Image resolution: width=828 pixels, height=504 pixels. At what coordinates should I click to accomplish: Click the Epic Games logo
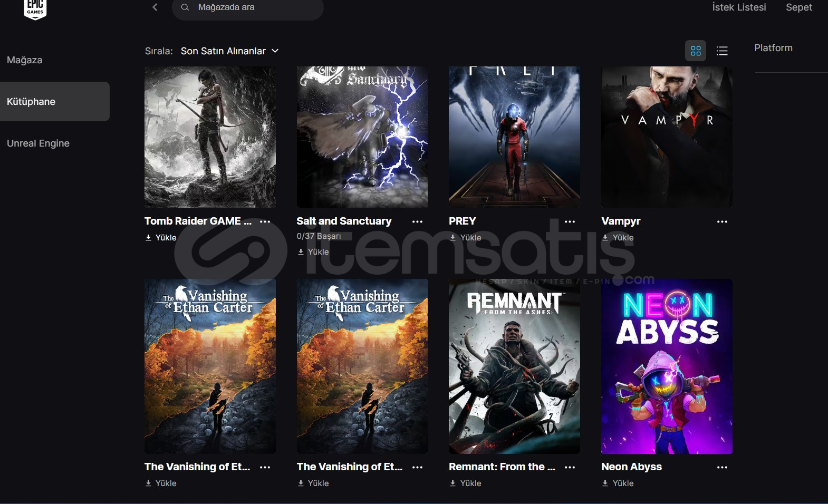point(35,9)
